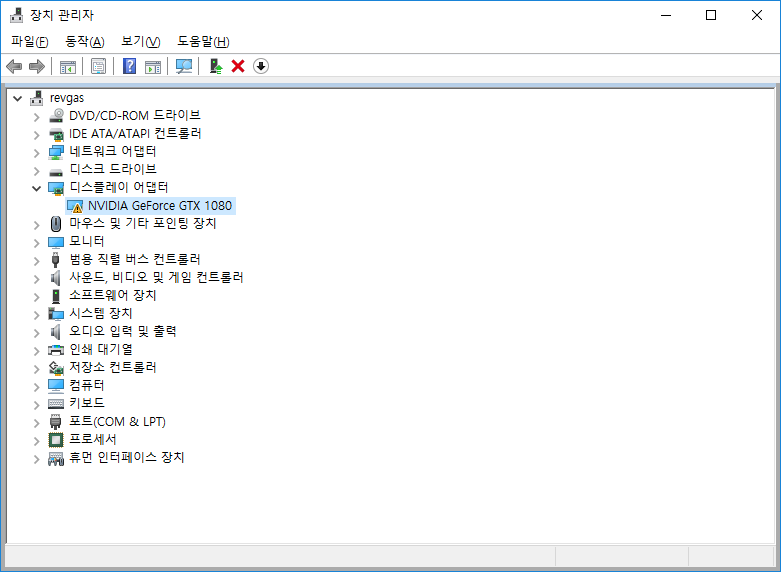Expand 포트(COM & LPT) node
The image size is (781, 572).
36,424
